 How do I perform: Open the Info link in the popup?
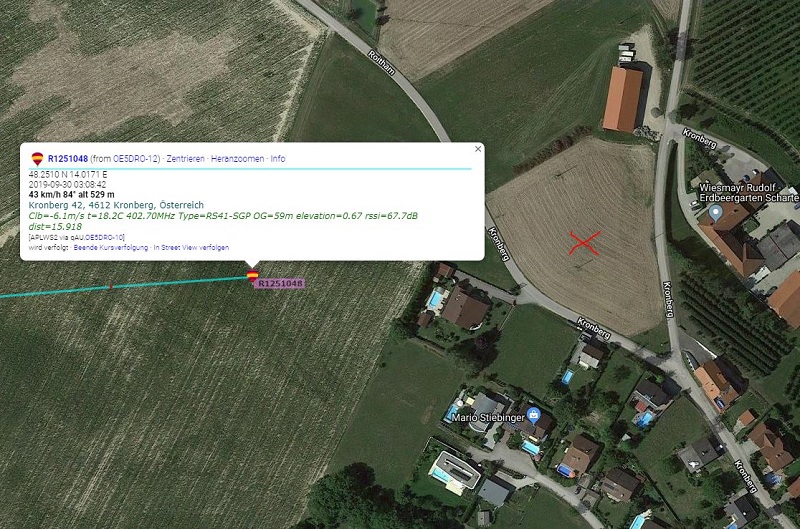[x=278, y=159]
